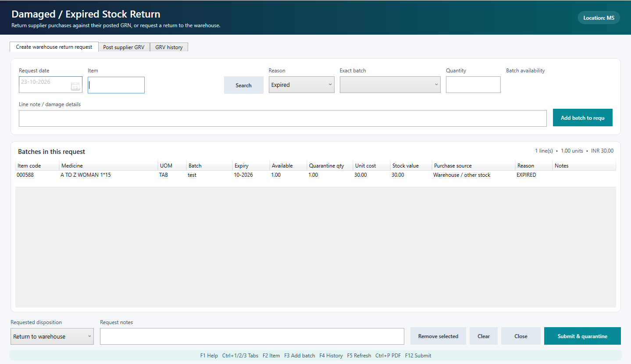The height and width of the screenshot is (364, 631).
Task: Select Create warehouse return request tab
Action: click(54, 47)
